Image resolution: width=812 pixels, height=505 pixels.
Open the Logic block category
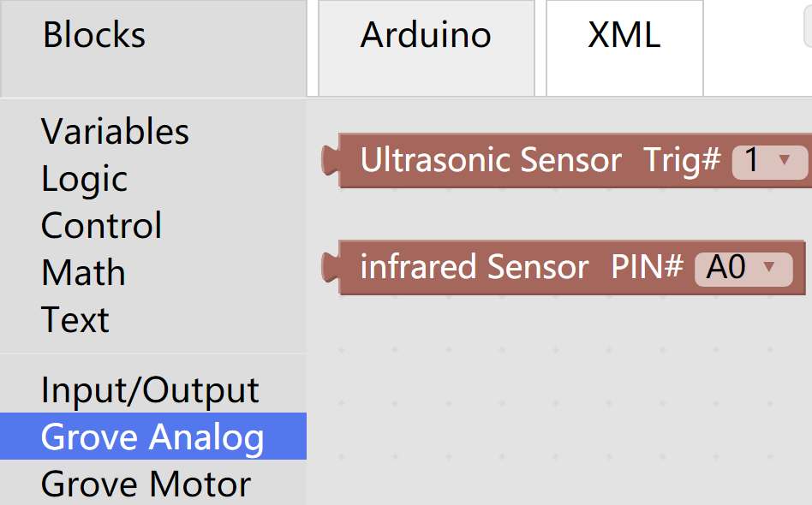point(84,179)
